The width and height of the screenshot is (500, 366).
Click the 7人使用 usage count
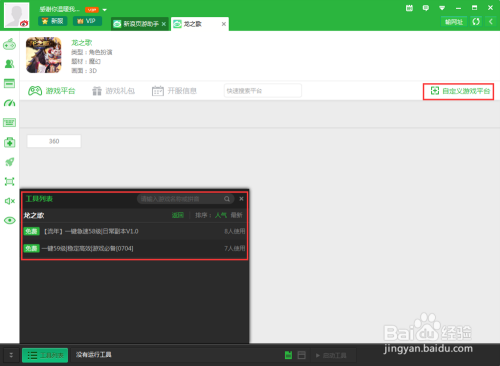tap(235, 248)
